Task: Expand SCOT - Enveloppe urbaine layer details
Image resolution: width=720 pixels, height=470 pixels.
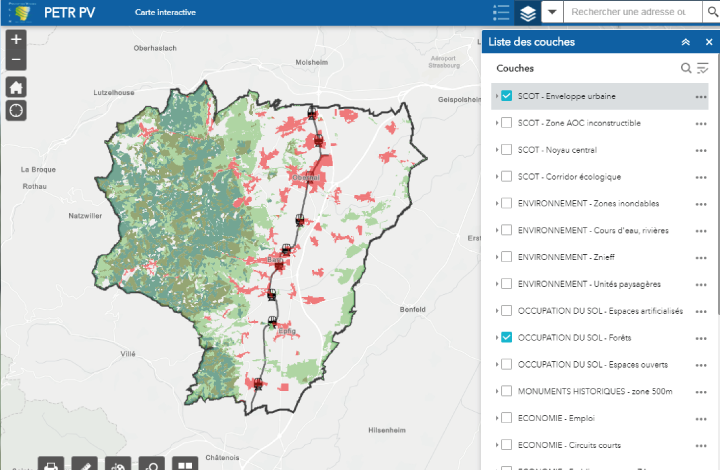Action: (497, 96)
